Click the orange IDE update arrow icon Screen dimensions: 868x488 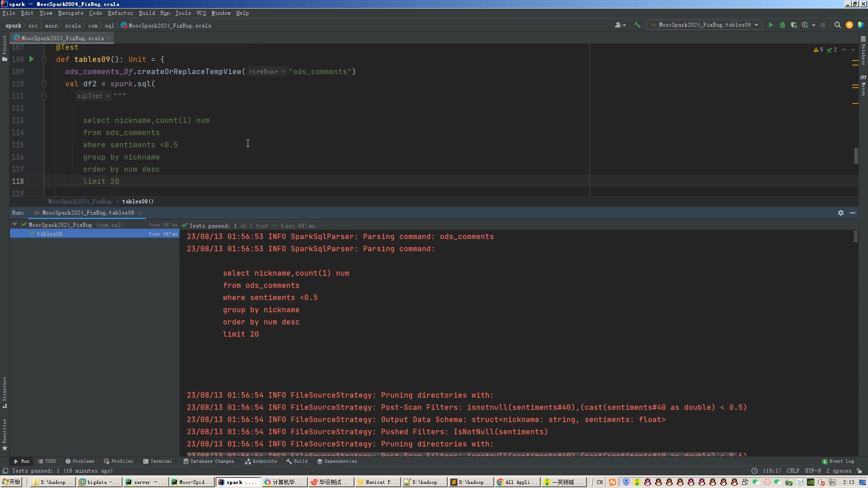849,25
